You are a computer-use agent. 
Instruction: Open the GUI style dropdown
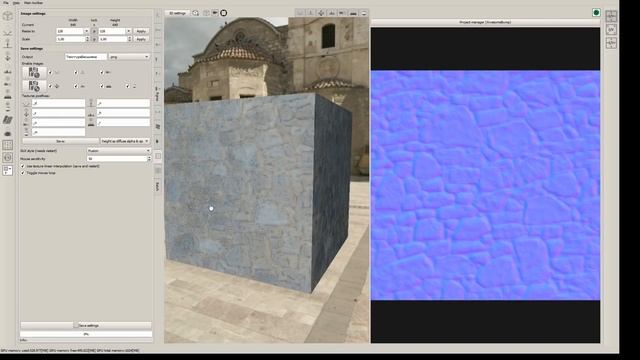[119, 151]
